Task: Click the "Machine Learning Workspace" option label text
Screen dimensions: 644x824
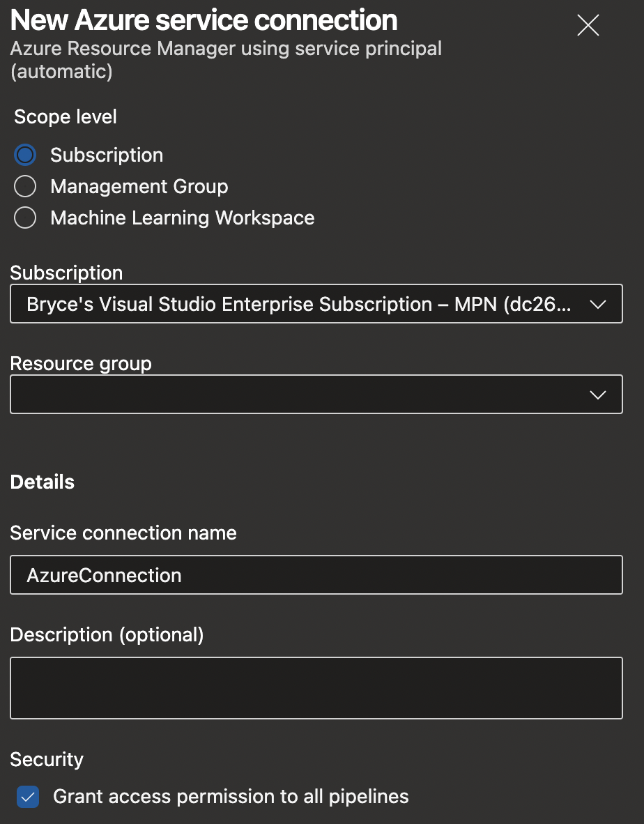Action: 183,218
